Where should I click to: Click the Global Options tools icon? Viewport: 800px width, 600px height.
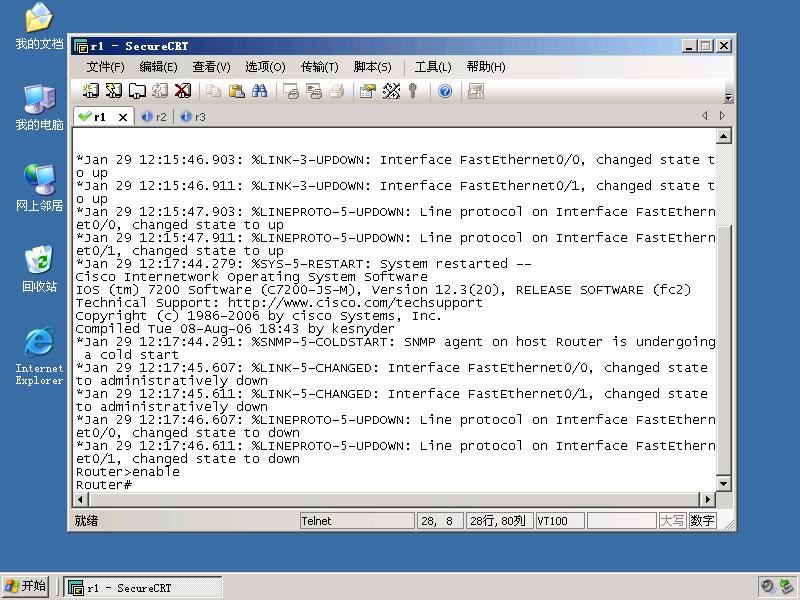[391, 91]
